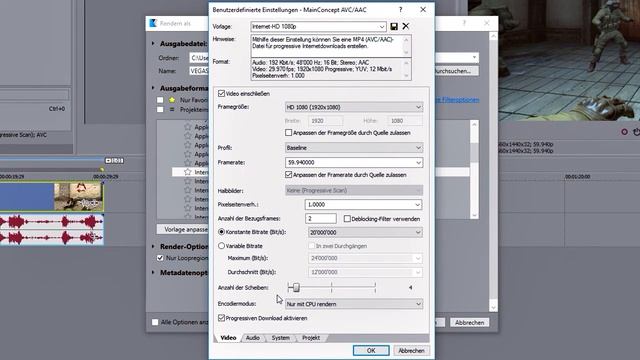640x360 pixels.
Task: Click the audio waveform clip on the timeline
Action: [x=51, y=229]
